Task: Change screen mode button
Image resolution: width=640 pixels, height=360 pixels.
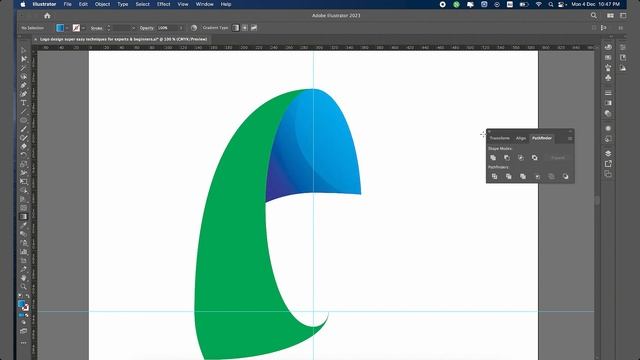Action: pos(23,331)
